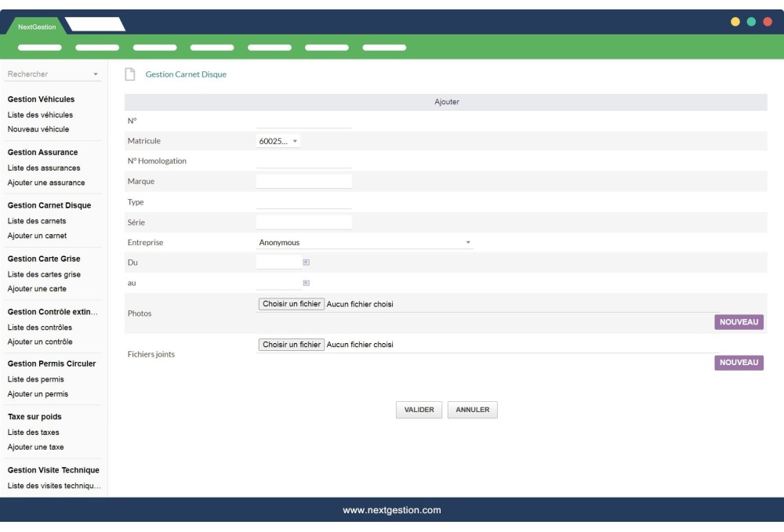
Task: Click NOUVEAU under the Photos field
Action: [739, 321]
